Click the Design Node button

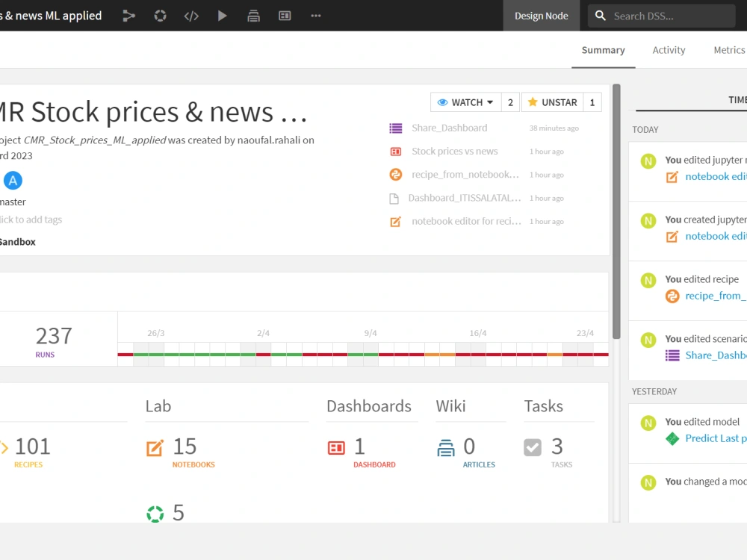pyautogui.click(x=541, y=16)
